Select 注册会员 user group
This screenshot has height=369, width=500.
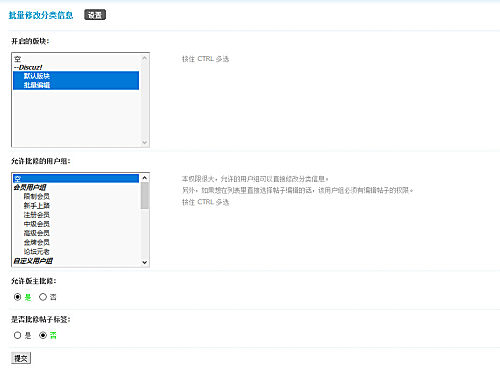(x=76, y=215)
